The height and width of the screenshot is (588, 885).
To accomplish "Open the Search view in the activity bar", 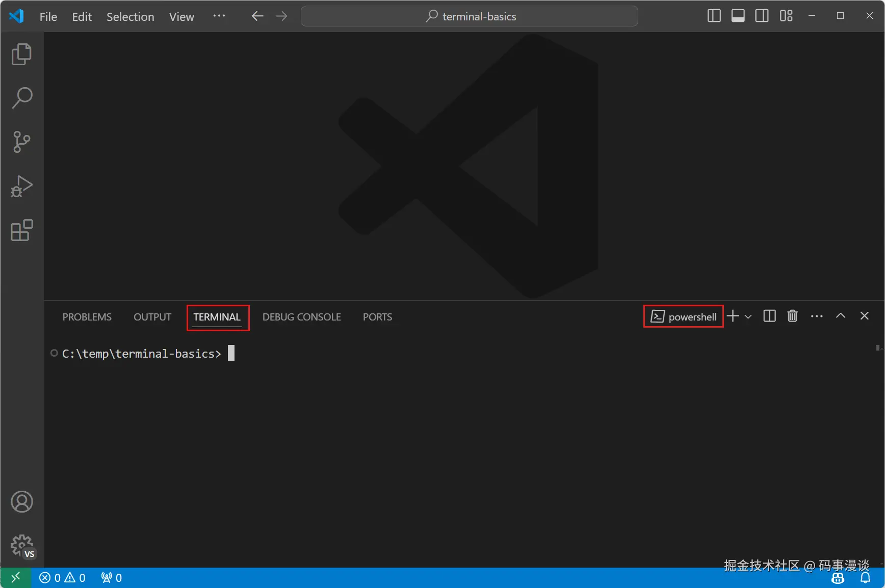I will (21, 98).
